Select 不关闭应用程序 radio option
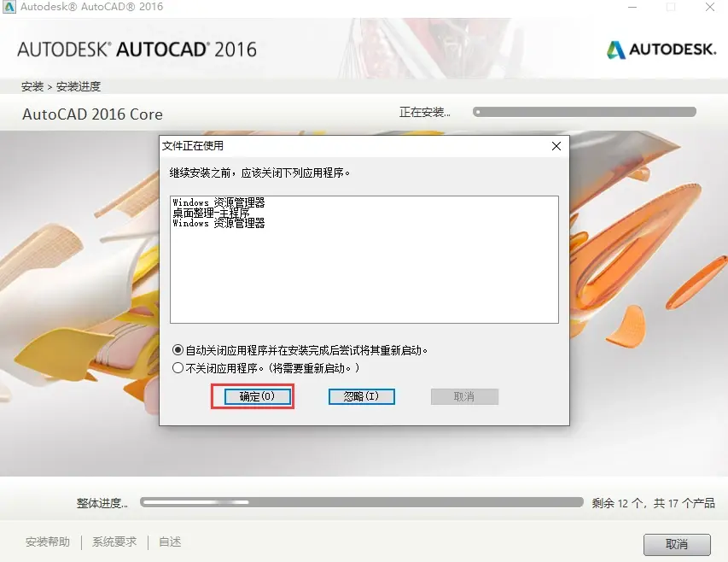Screen dimensions: 728x562 (178, 368)
